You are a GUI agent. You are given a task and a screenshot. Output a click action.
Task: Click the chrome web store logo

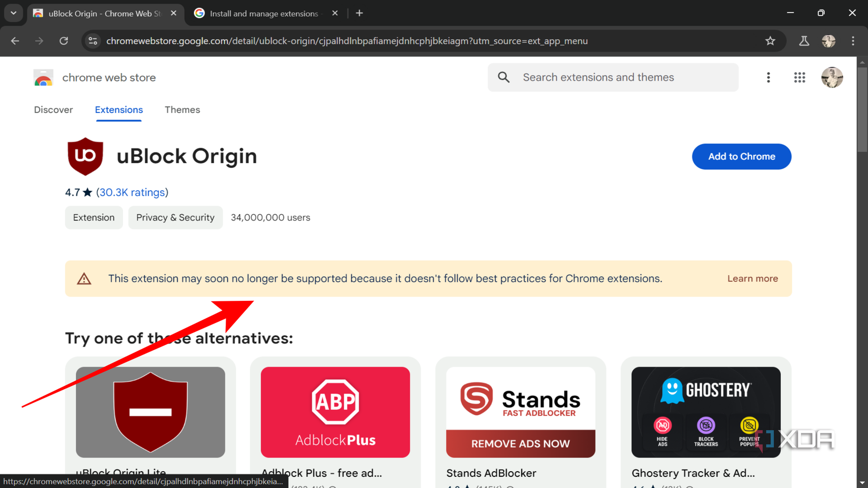43,77
